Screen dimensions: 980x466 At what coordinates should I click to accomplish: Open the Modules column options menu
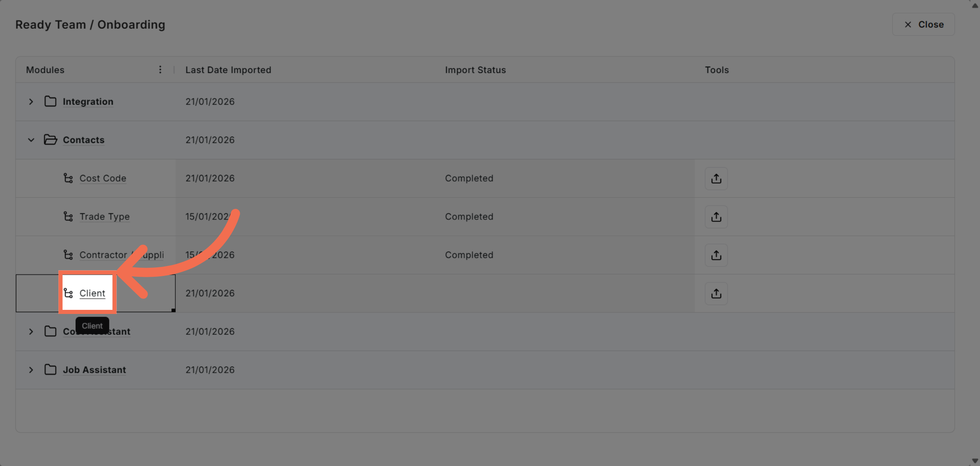pos(160,70)
